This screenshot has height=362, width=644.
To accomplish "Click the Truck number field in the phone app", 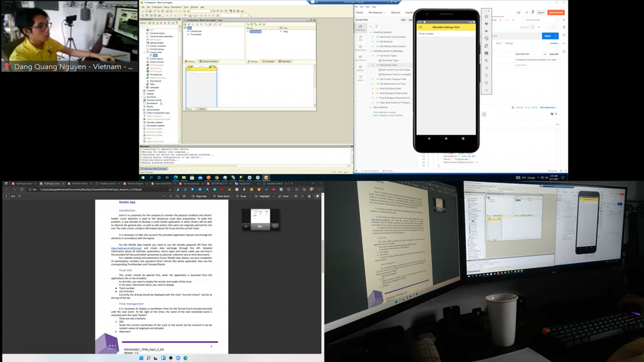I will coord(446,34).
